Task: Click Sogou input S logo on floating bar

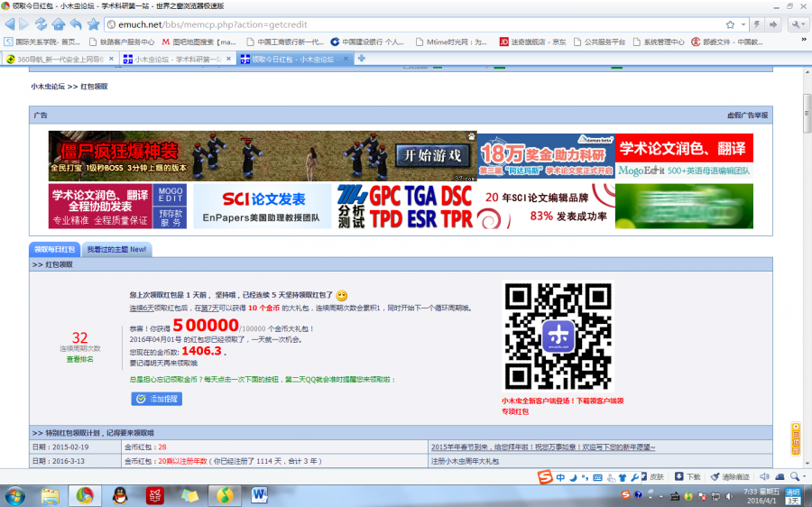Action: [545, 476]
